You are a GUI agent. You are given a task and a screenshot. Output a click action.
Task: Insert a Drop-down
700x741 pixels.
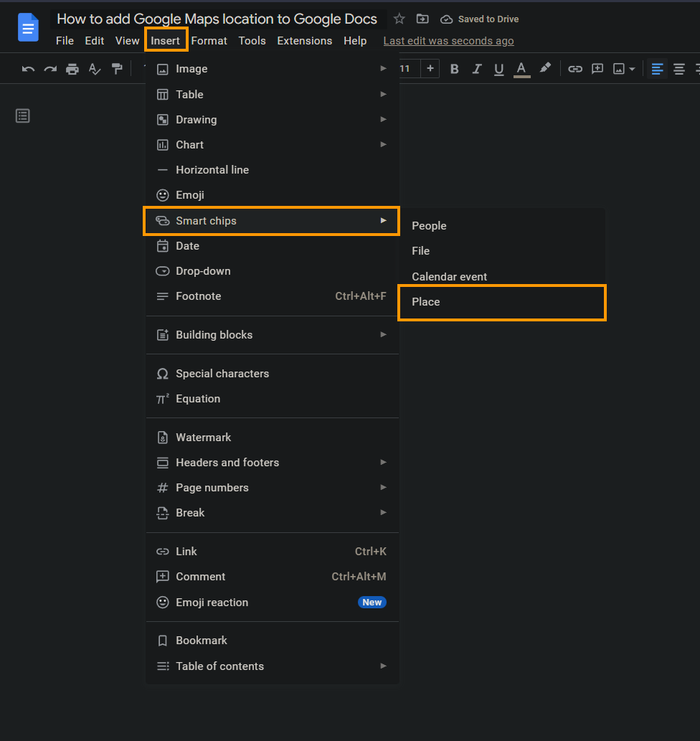pos(273,270)
